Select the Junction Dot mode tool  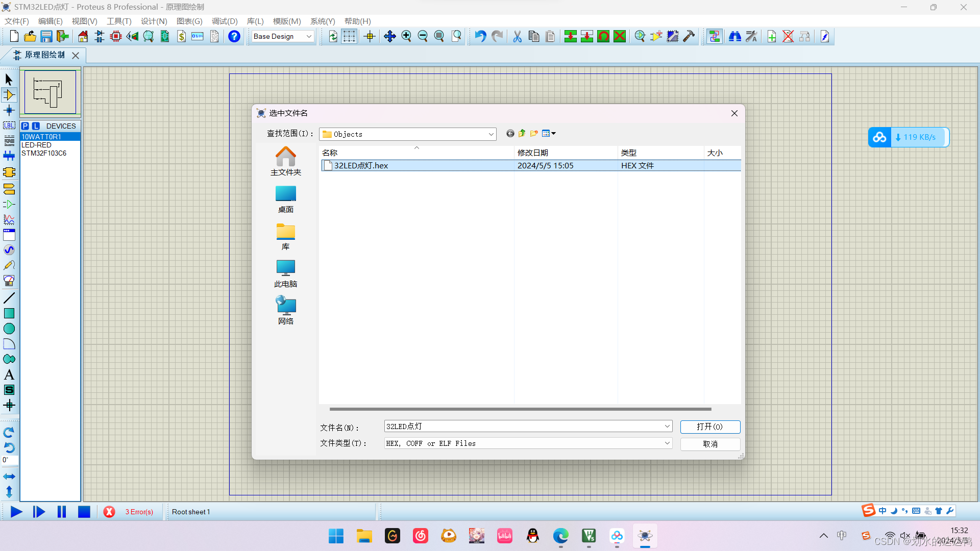9,110
